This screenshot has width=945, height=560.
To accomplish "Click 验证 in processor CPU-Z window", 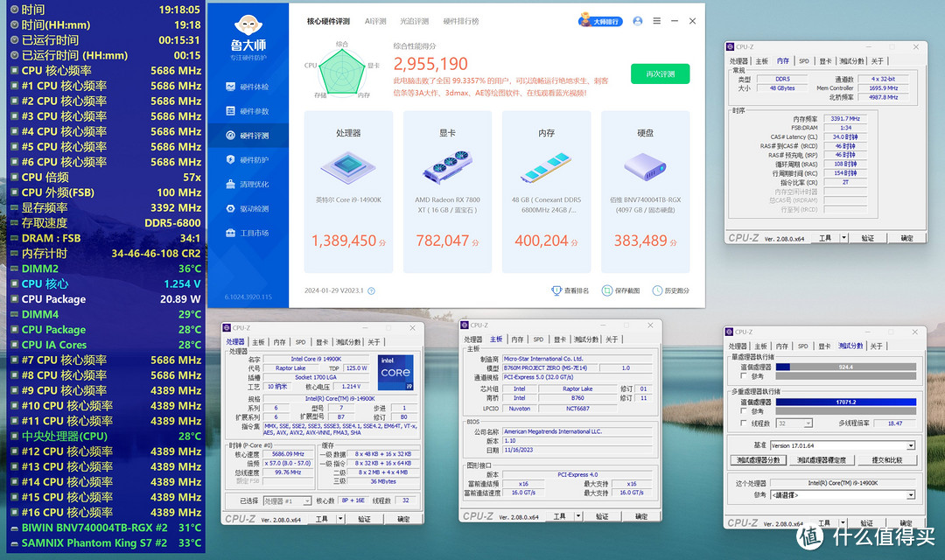I will (x=365, y=518).
